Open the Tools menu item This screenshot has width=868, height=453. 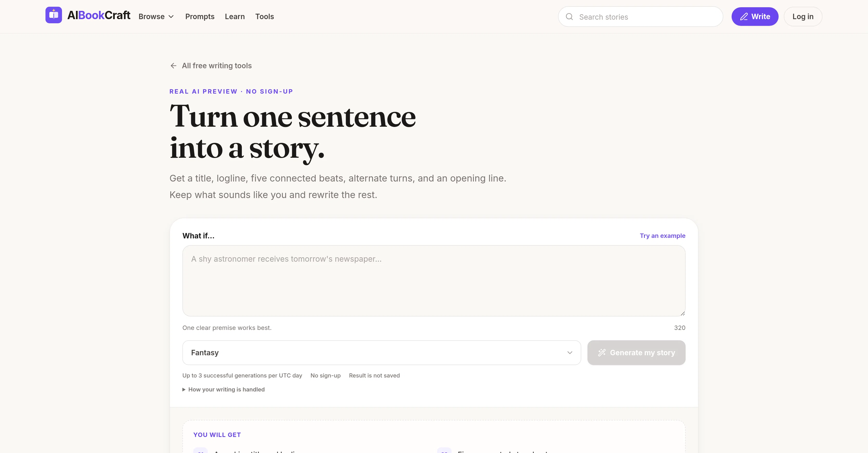point(265,17)
